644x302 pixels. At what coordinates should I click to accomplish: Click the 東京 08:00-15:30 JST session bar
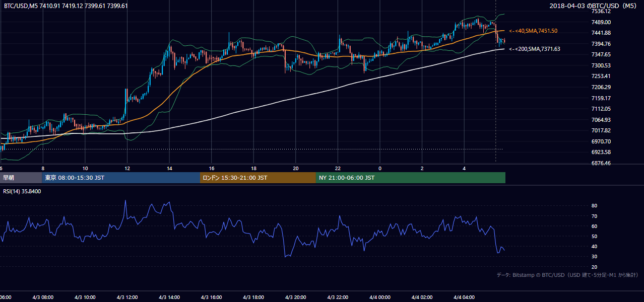[121, 178]
